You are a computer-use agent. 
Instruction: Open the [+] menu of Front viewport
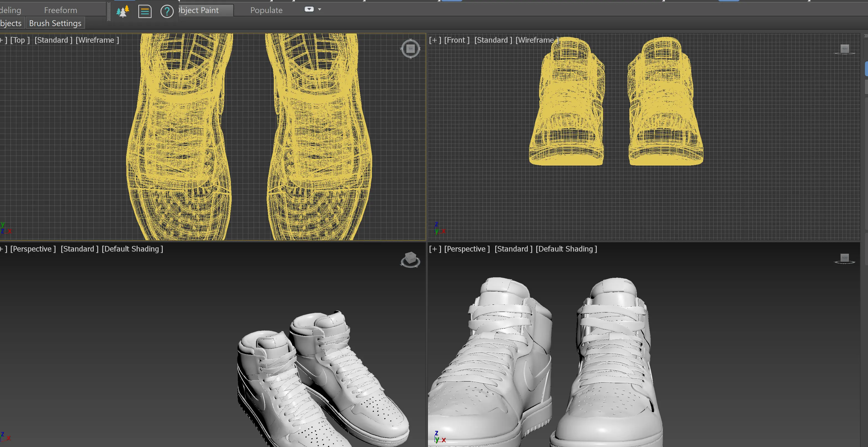(435, 40)
